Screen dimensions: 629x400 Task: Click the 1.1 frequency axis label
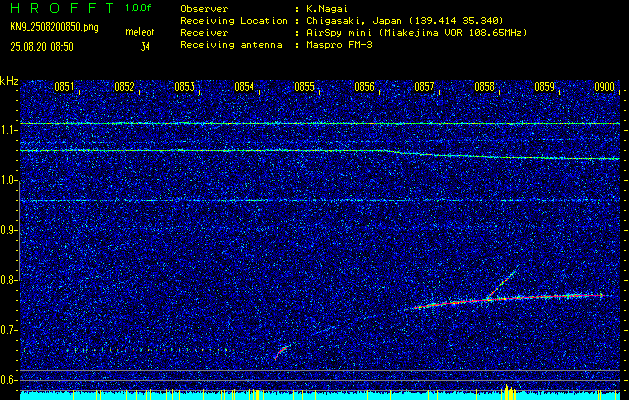pos(6,130)
